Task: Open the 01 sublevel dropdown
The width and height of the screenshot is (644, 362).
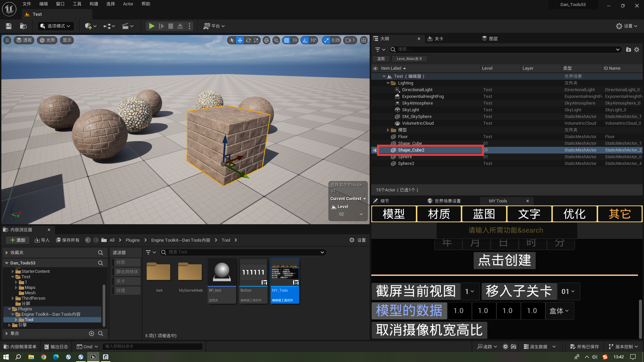Action: [569, 292]
